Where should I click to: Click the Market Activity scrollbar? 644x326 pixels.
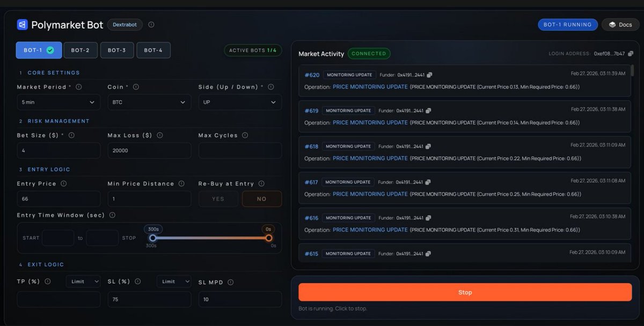pyautogui.click(x=633, y=70)
